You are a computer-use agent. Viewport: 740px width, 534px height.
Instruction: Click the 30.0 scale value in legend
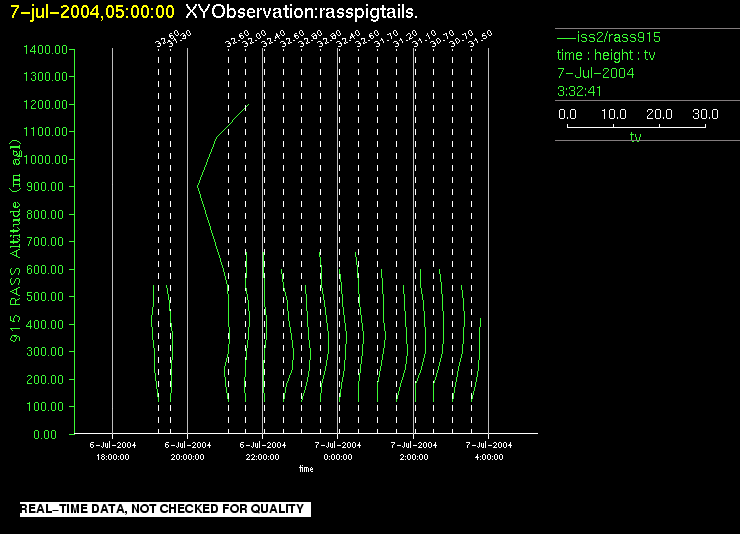[705, 114]
